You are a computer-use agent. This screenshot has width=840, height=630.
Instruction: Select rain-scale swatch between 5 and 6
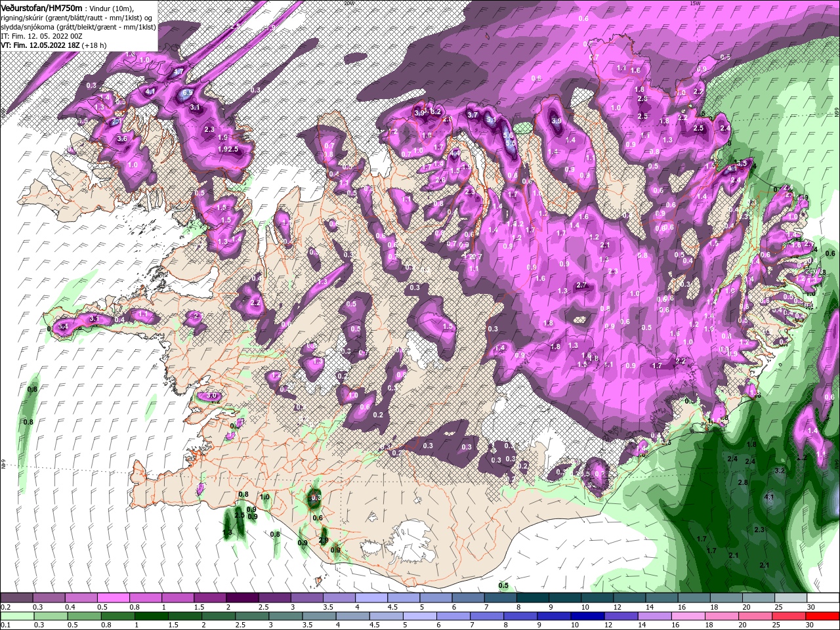419,616
